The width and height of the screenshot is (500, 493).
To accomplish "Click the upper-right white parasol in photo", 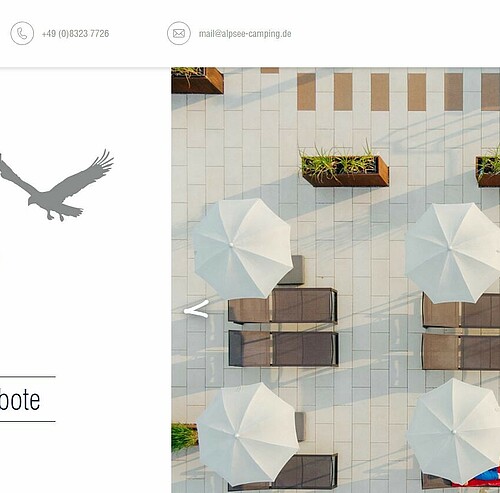I will pyautogui.click(x=453, y=252).
